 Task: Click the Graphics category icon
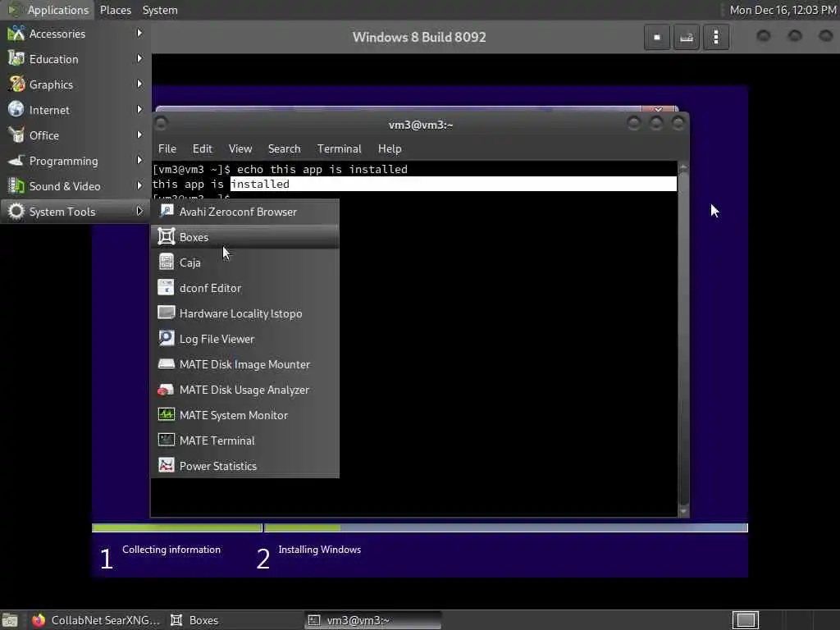click(x=16, y=84)
